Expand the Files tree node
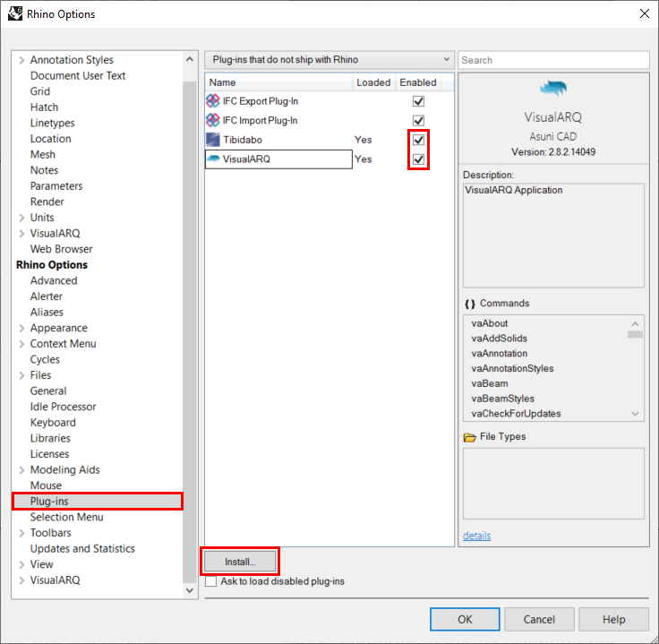659x644 pixels. pos(21,375)
